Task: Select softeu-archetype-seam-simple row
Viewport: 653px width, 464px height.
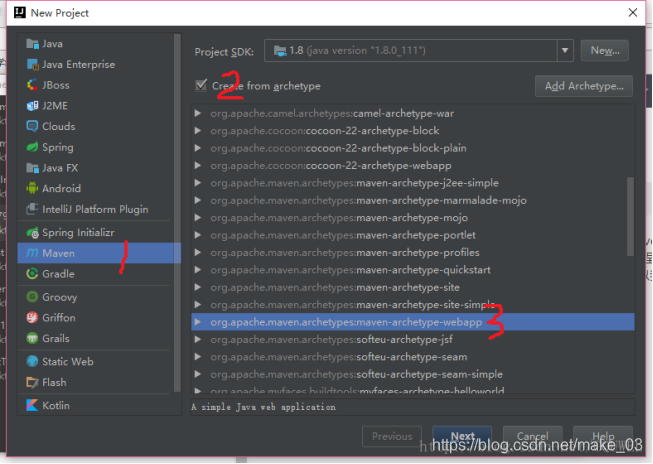Action: [413, 374]
